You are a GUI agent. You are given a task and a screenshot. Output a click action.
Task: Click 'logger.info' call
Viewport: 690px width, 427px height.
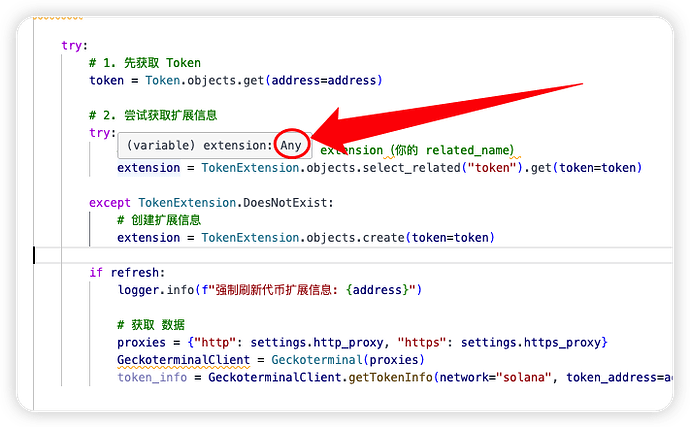156,290
